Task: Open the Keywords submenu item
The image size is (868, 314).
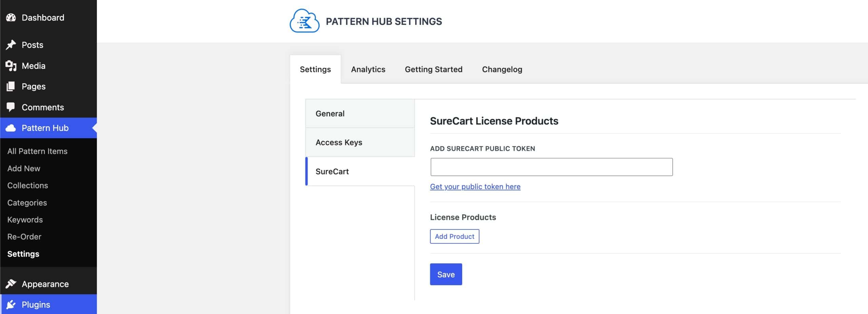Action: (25, 220)
